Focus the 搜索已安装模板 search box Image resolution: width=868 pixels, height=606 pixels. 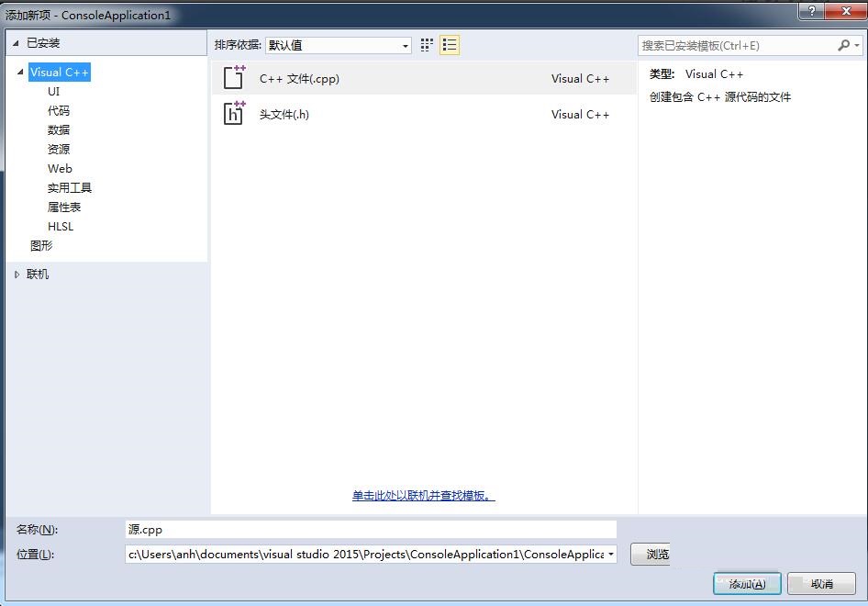(738, 45)
